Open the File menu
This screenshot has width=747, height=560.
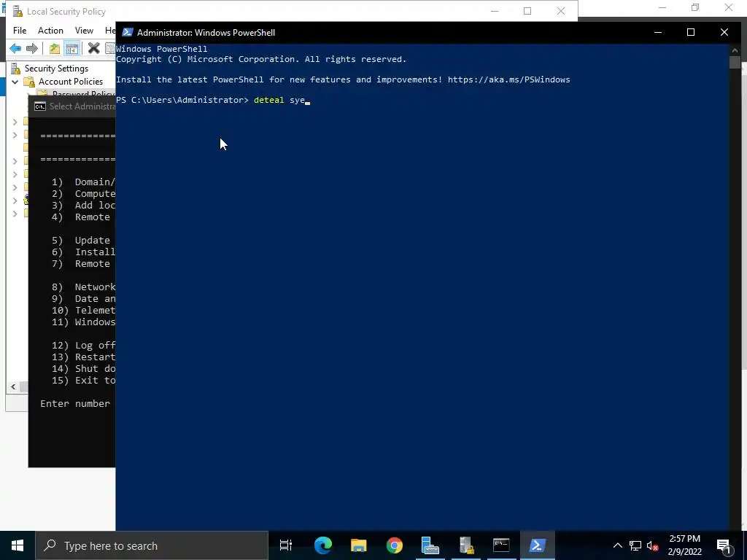click(20, 31)
